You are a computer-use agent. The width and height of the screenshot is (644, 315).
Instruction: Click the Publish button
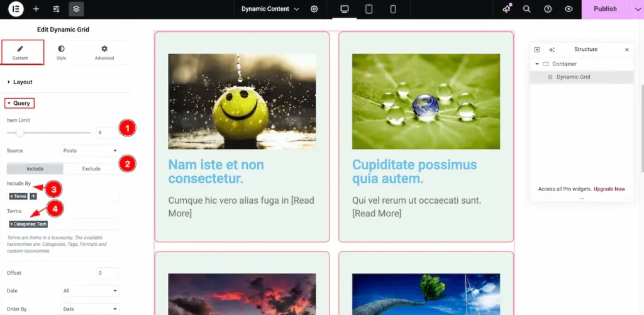[605, 9]
